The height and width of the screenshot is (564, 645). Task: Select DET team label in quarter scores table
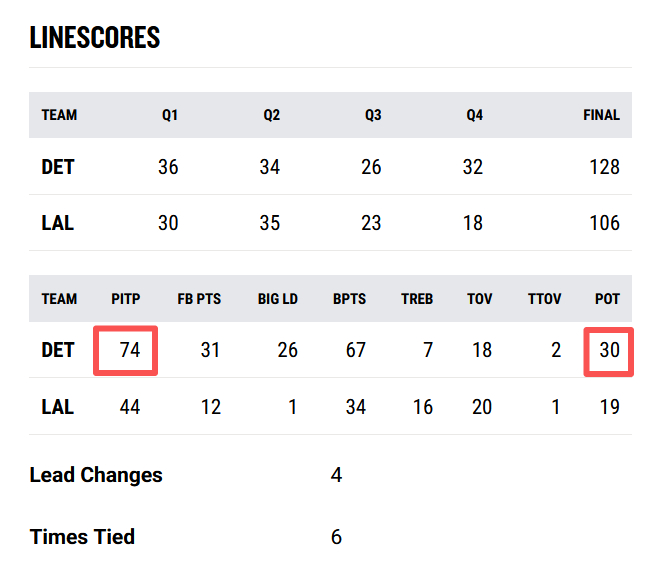(x=58, y=167)
